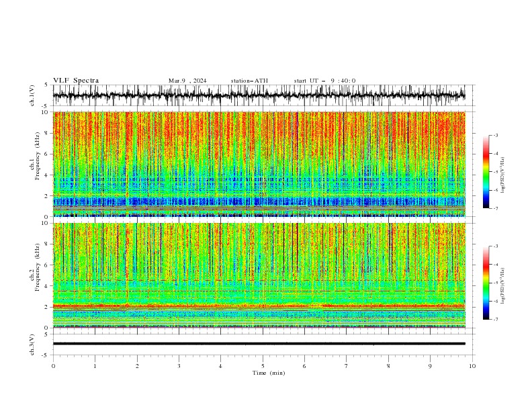Click time axis tick label "2"
The width and height of the screenshot is (532, 411).
click(x=137, y=366)
